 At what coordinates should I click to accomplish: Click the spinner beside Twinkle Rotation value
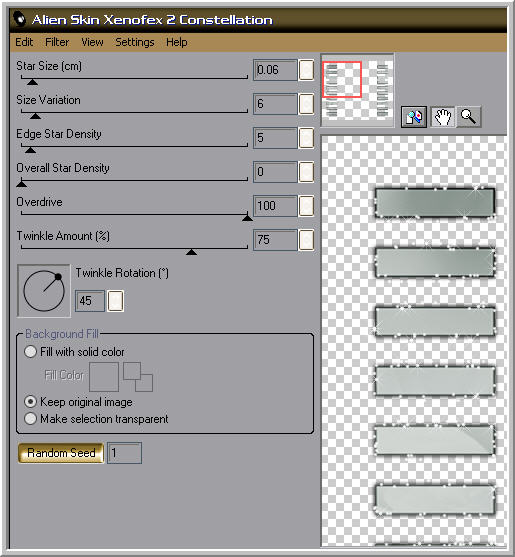116,301
